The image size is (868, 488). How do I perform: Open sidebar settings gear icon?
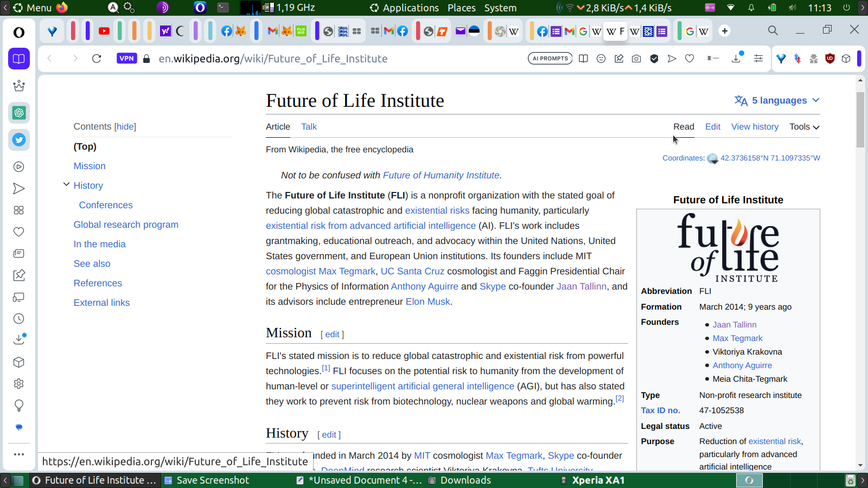(x=19, y=384)
